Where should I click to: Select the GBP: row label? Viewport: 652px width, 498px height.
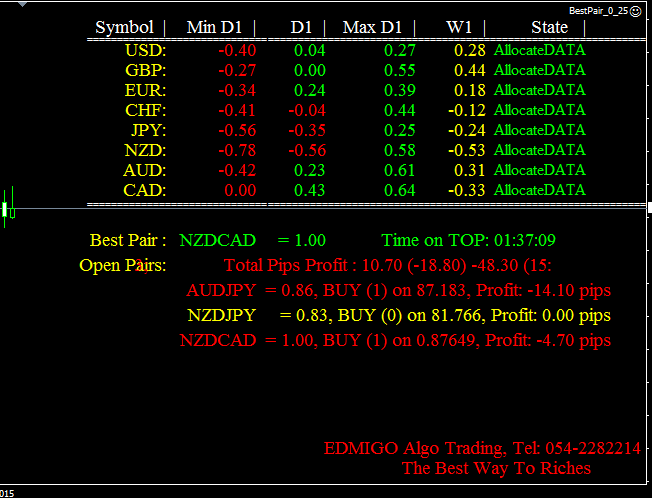tap(146, 71)
